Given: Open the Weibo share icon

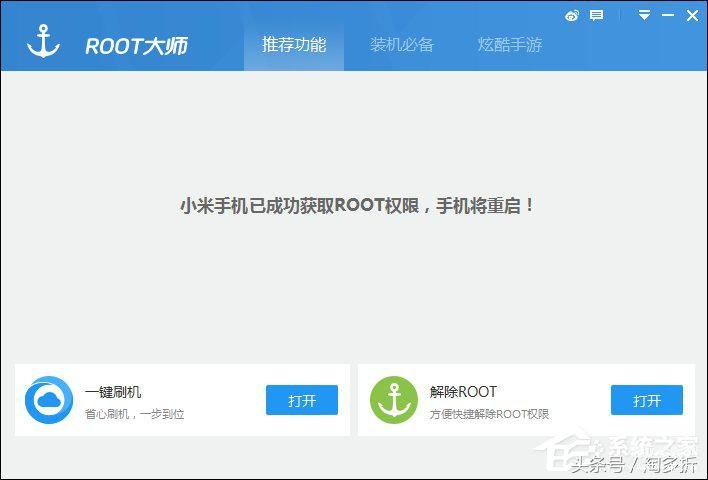Looking at the screenshot, I should pos(572,16).
